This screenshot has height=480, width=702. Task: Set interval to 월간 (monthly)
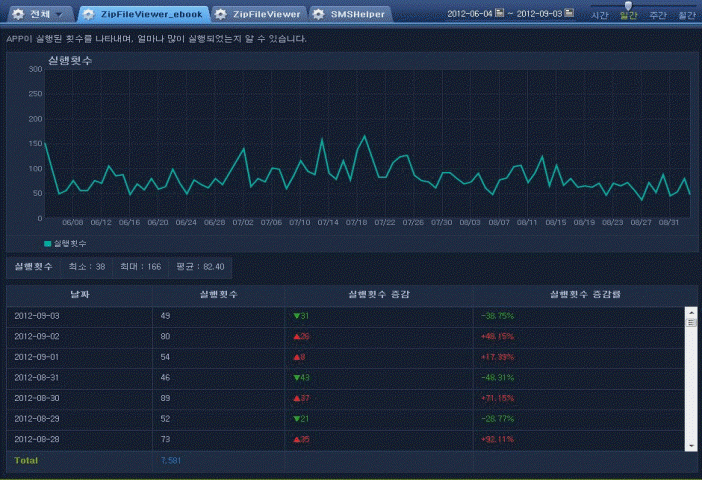687,16
